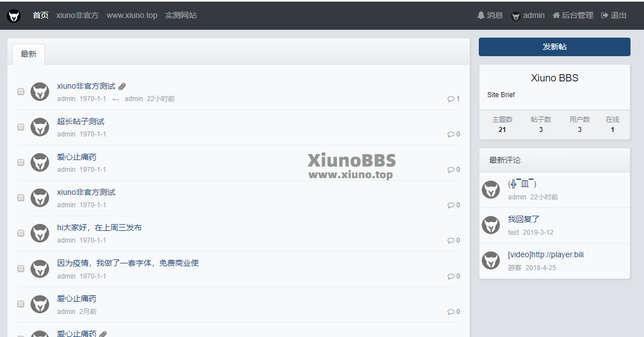The image size is (644, 337).
Task: Tick checkbox for xiuno非官方测试 thread with attachment
Action: pyautogui.click(x=21, y=92)
